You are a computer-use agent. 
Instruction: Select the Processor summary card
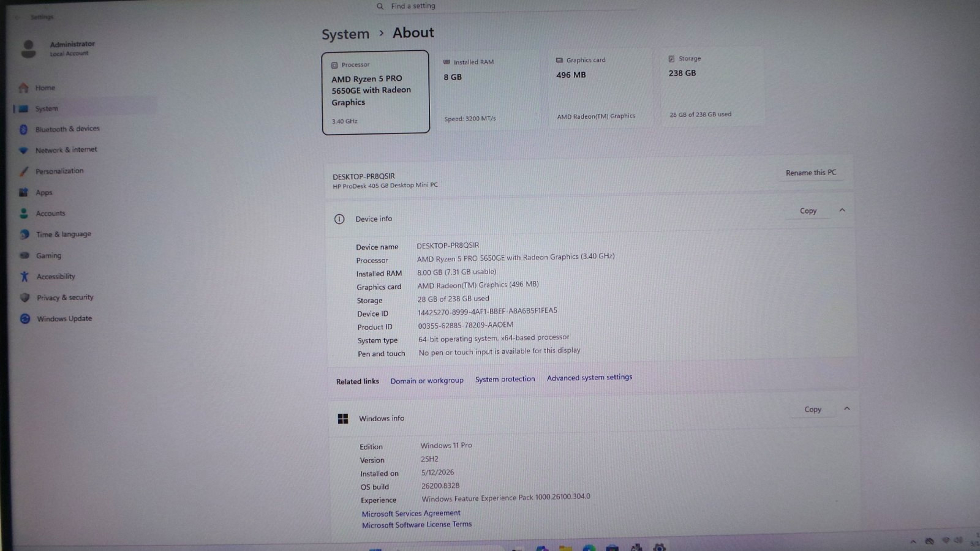pyautogui.click(x=375, y=92)
